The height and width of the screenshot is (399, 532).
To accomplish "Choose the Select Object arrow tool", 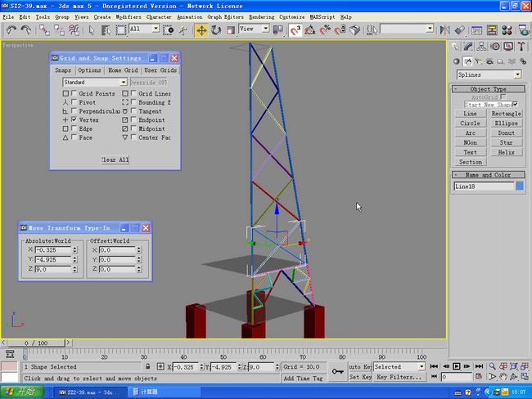I will pos(92,30).
